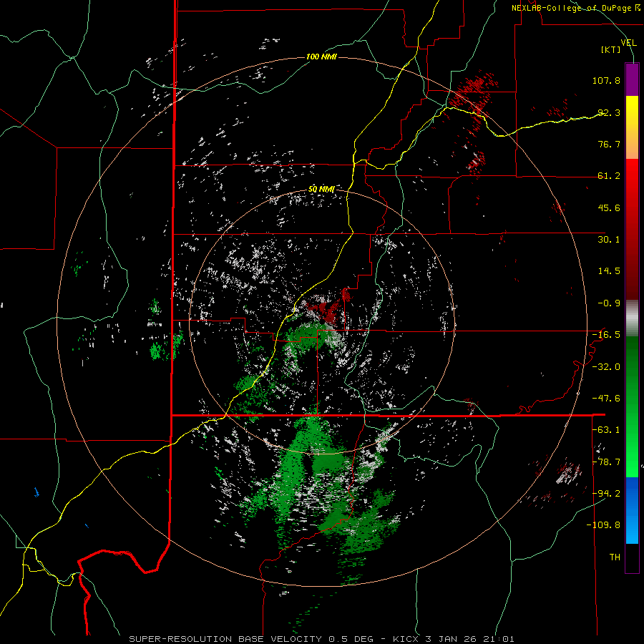Image resolution: width=644 pixels, height=644 pixels.
Task: Click the VEL legend title
Action: [628, 42]
